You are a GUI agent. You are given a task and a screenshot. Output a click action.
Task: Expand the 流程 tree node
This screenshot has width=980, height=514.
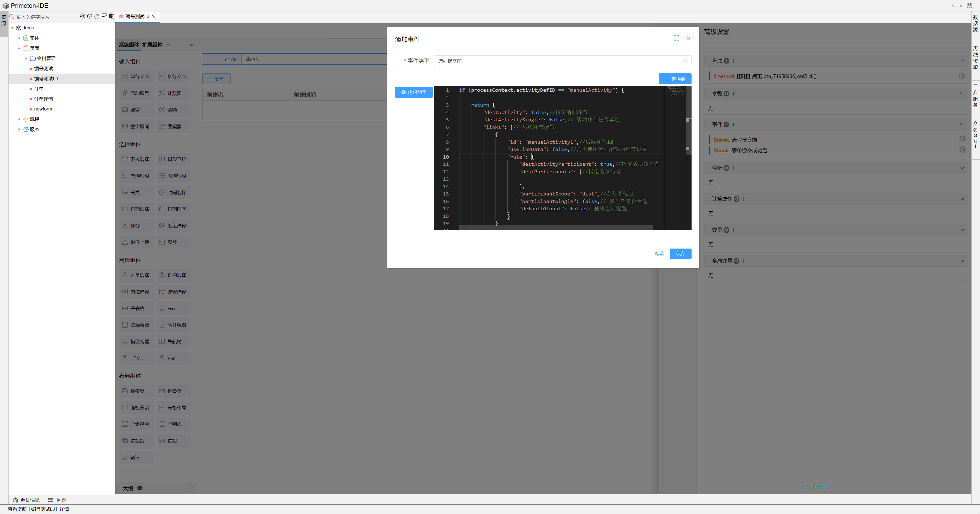(20, 119)
